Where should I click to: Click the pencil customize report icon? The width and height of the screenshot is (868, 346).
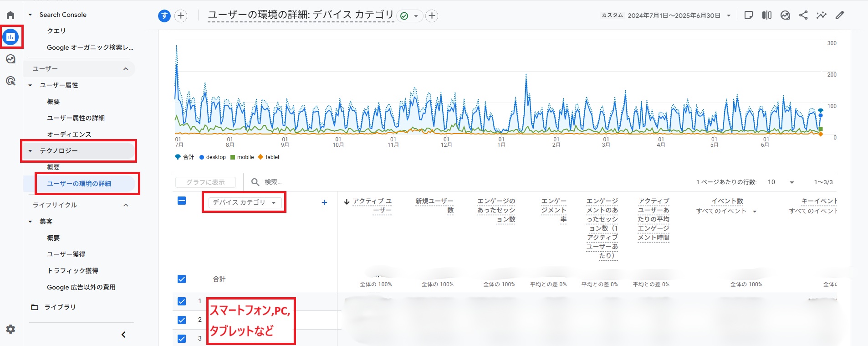[840, 15]
